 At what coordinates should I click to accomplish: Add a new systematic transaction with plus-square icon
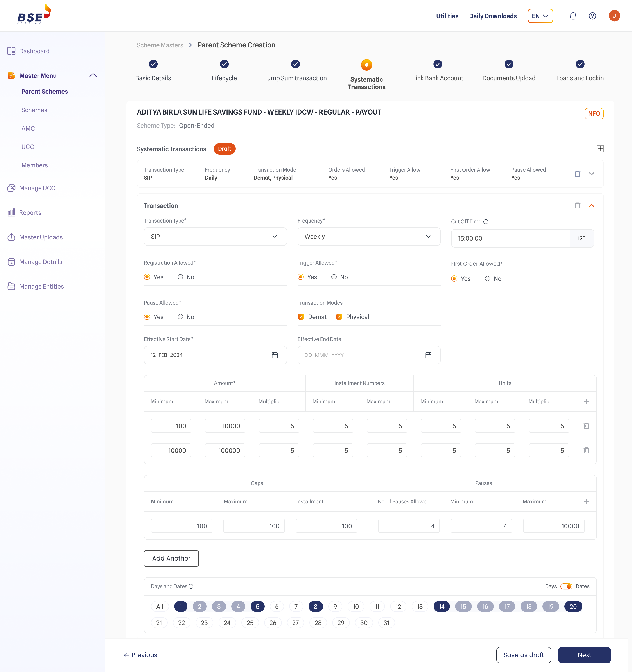(600, 149)
